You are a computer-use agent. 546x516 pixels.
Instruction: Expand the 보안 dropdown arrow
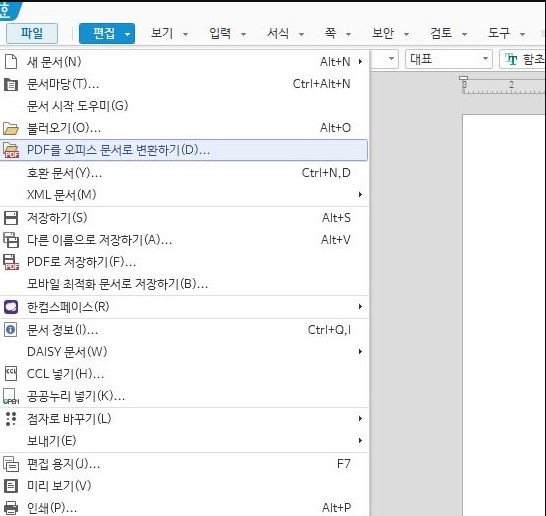(x=406, y=34)
